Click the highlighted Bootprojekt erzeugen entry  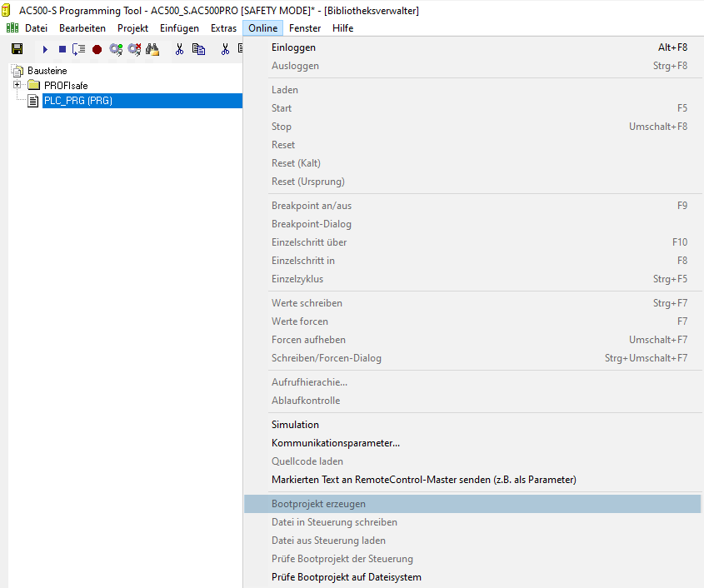point(318,504)
